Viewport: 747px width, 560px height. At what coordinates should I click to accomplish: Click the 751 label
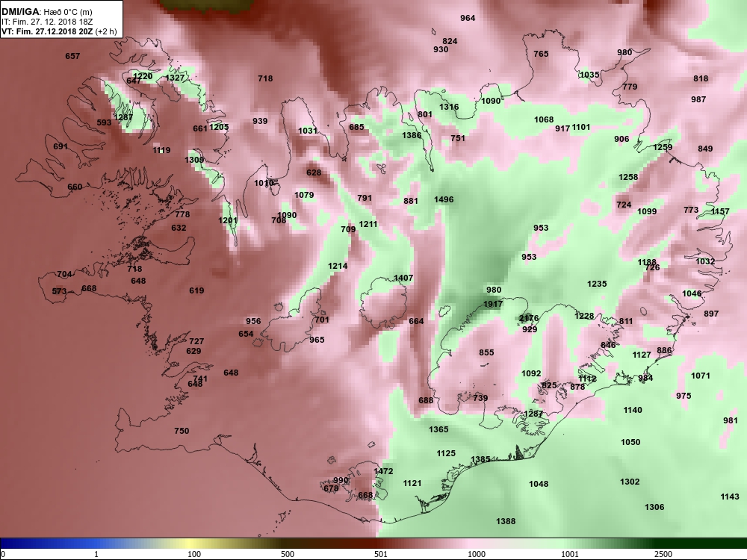coord(458,138)
